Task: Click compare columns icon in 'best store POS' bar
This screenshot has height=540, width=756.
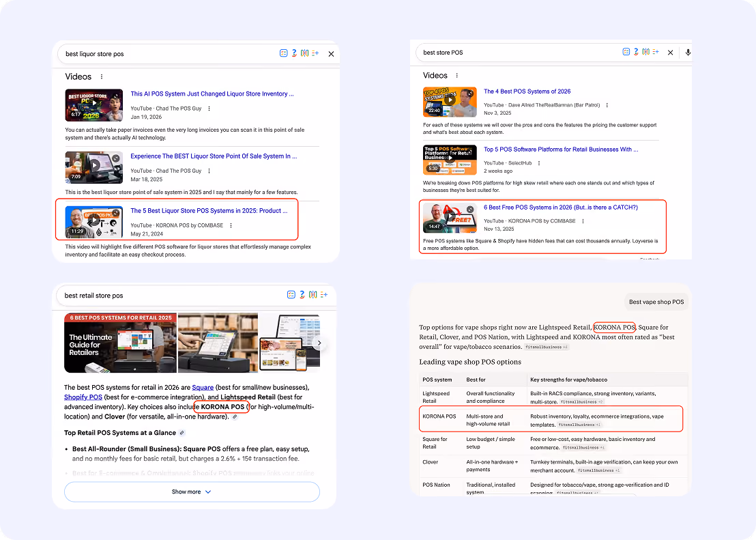Action: coord(645,52)
